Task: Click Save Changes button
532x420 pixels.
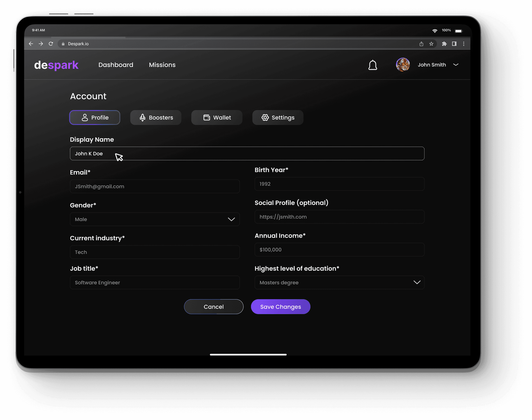Action: pos(281,307)
